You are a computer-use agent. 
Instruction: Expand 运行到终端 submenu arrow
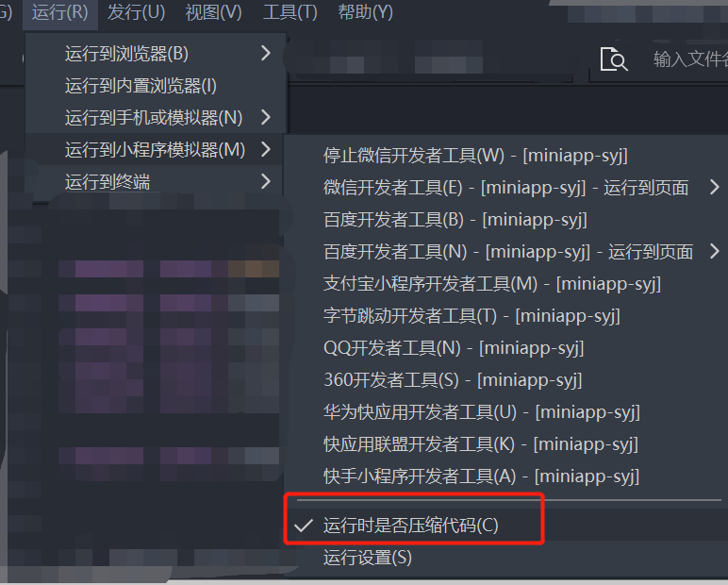coord(266,181)
